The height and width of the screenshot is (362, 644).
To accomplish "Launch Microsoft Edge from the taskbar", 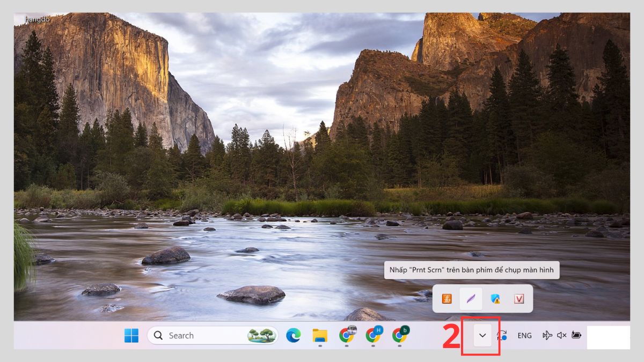I will (293, 335).
